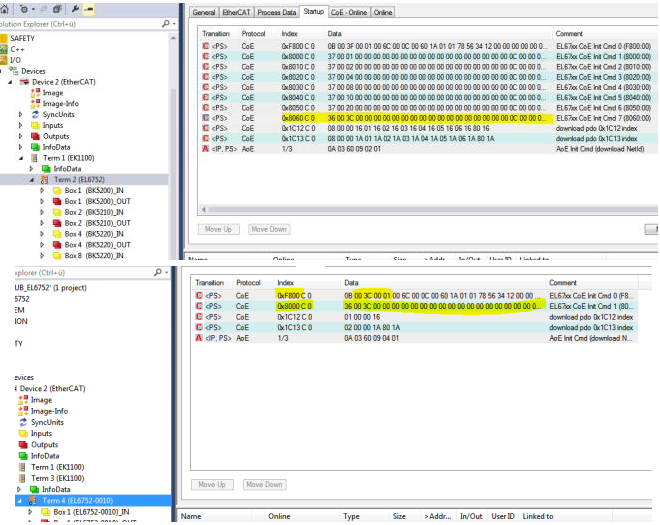Click the Box 1 (BK5200)_OUT red icon
Image resolution: width=660 pixels, height=525 pixels.
(57, 201)
